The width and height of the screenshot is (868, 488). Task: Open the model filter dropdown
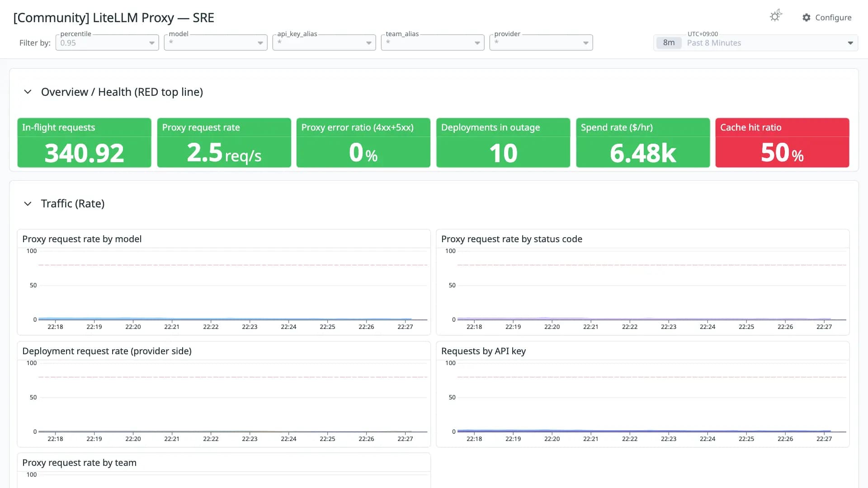[216, 43]
